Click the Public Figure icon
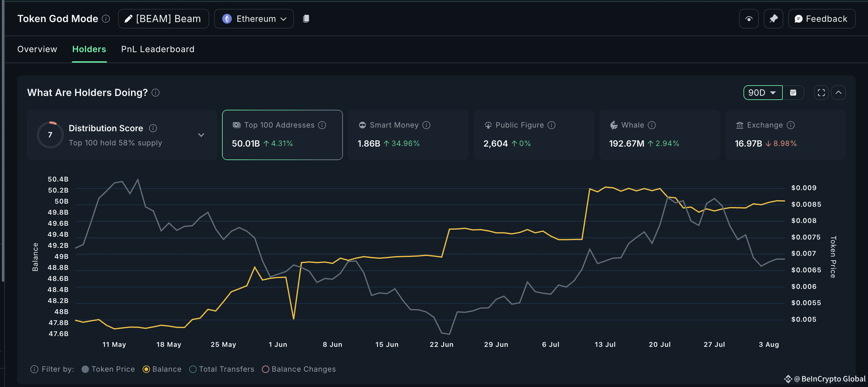 click(488, 125)
